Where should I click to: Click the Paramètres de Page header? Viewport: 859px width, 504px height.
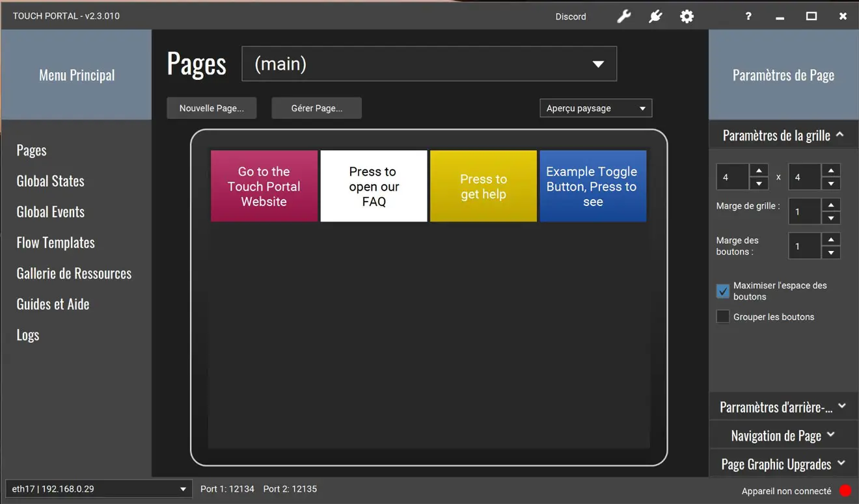tap(784, 75)
